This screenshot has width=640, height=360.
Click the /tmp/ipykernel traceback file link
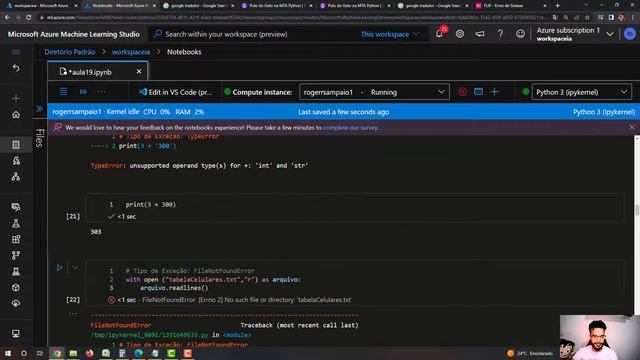tap(149, 335)
